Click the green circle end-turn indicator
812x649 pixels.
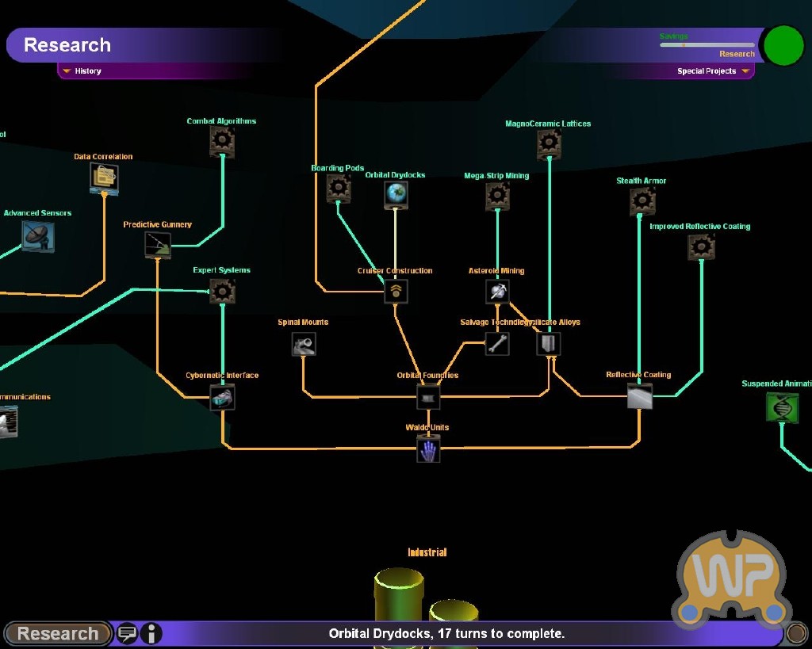click(x=784, y=45)
